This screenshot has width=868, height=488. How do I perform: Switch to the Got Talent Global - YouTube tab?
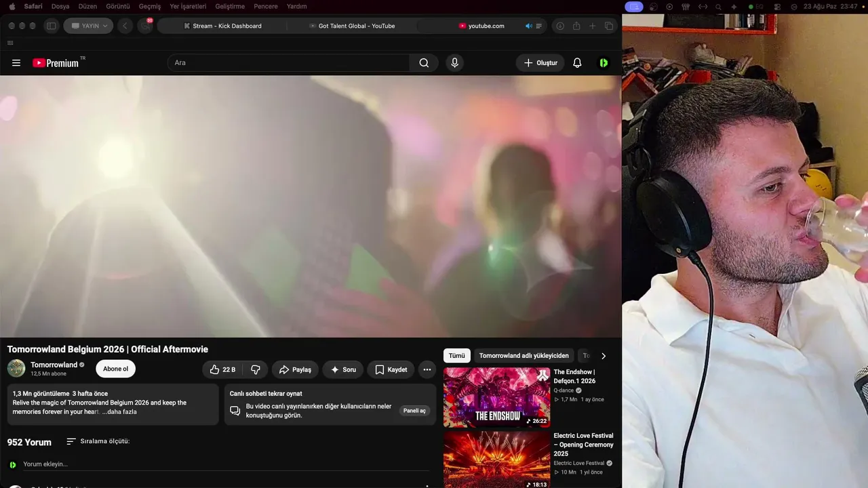[x=352, y=26]
